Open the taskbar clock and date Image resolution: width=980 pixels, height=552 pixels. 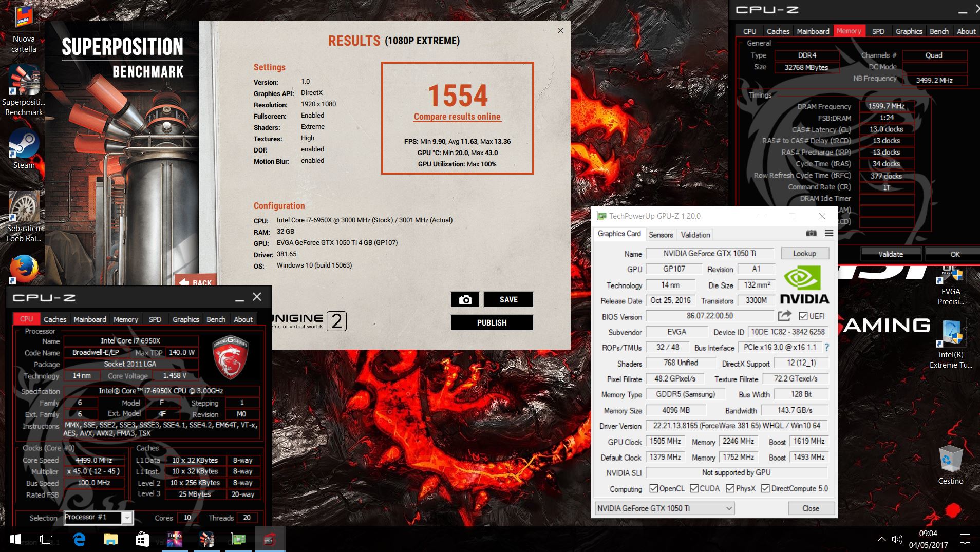pyautogui.click(x=928, y=539)
